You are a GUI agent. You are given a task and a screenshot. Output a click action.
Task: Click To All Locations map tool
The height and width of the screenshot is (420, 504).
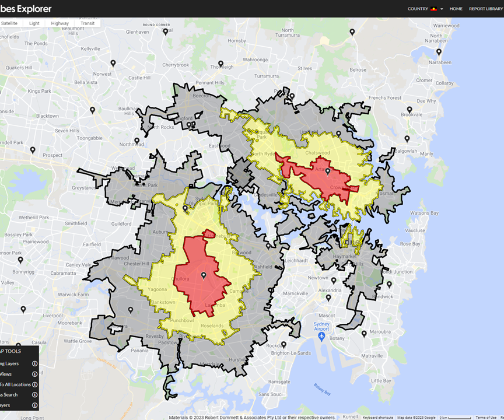(x=15, y=384)
